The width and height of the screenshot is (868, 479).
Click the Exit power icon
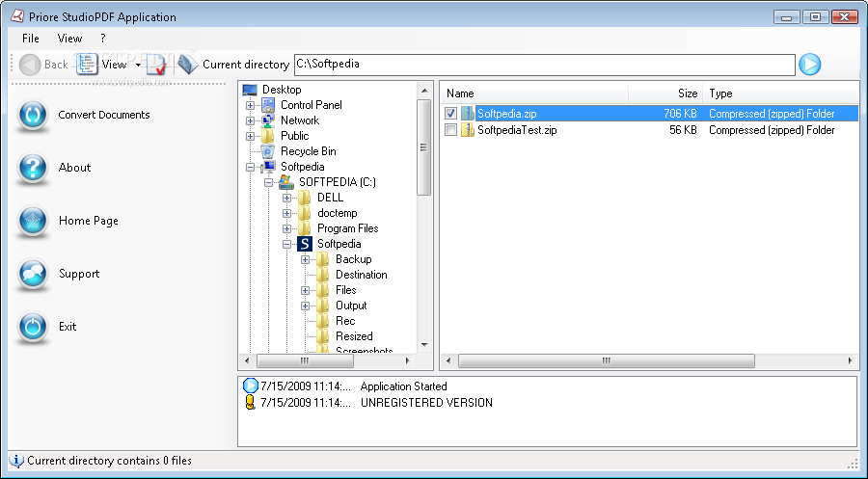coord(32,327)
